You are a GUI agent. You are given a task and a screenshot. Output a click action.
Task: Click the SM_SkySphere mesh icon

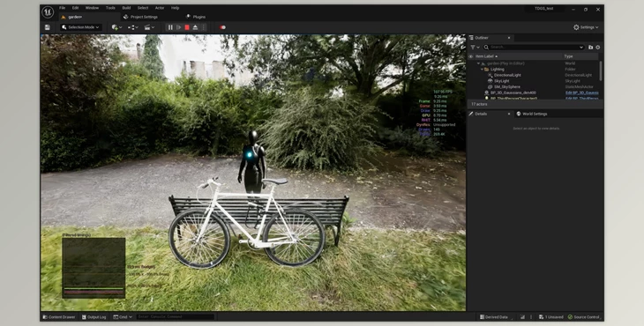coord(490,87)
